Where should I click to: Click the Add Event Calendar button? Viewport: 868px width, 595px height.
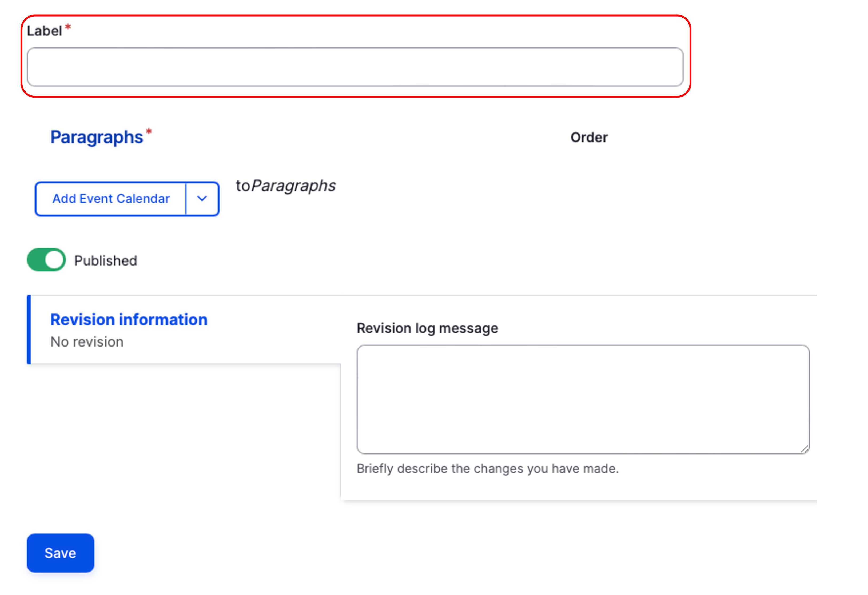click(111, 199)
